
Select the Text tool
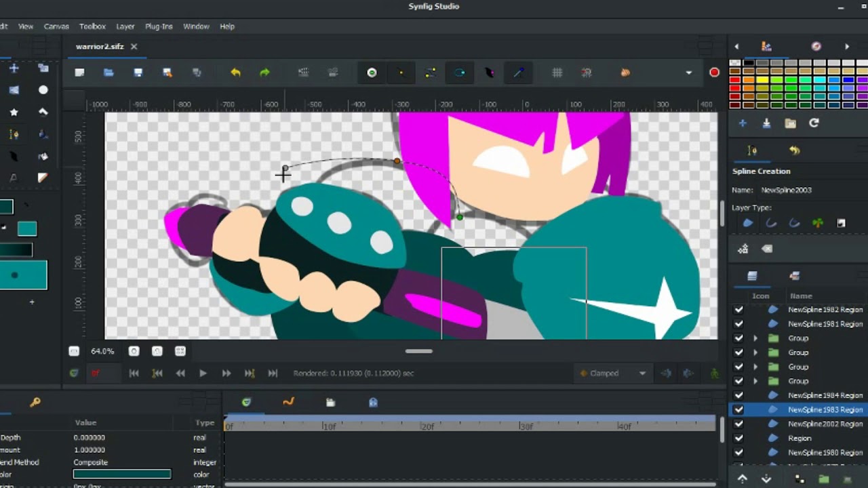[14, 178]
